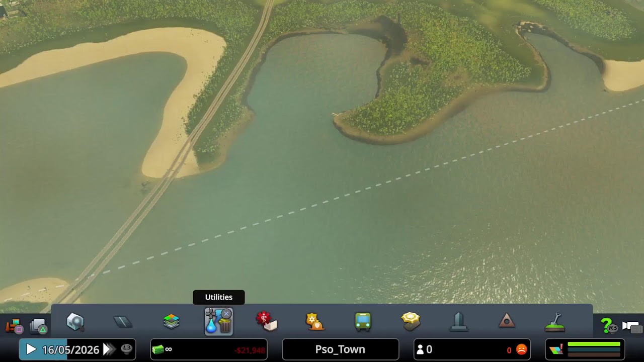Screen dimensions: 644x362
Task: Increase game speed with fast-forward arrows
Action: [108, 349]
